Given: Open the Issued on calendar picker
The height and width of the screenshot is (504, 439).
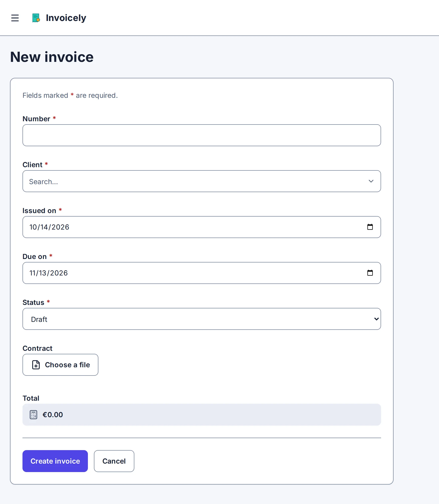Looking at the screenshot, I should coord(370,227).
